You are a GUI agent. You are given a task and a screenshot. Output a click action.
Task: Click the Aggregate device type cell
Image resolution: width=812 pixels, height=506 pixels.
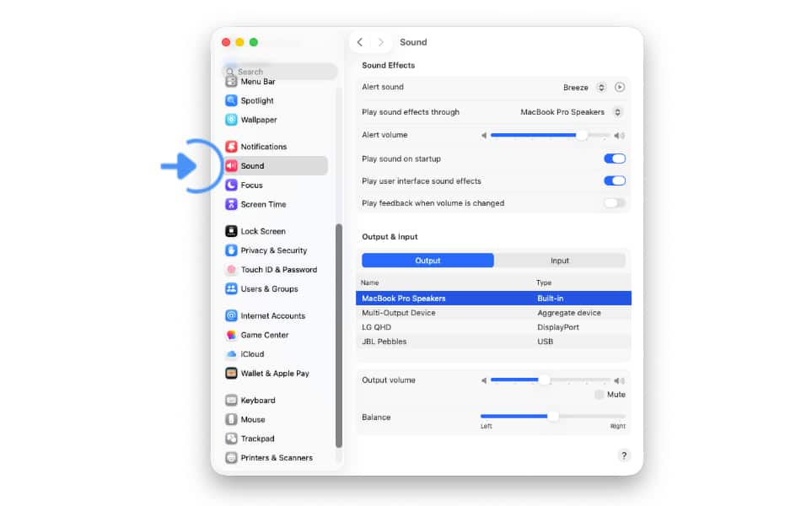pos(569,313)
